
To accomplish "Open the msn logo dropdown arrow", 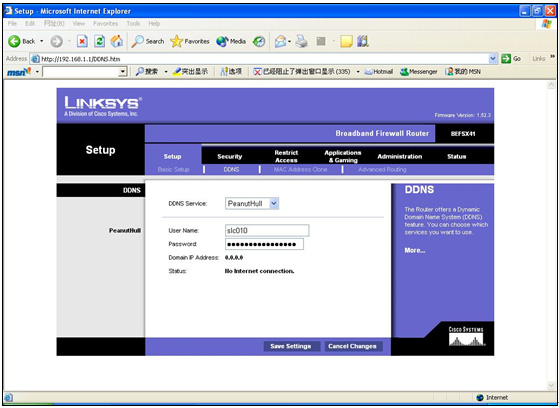I will click(x=37, y=72).
